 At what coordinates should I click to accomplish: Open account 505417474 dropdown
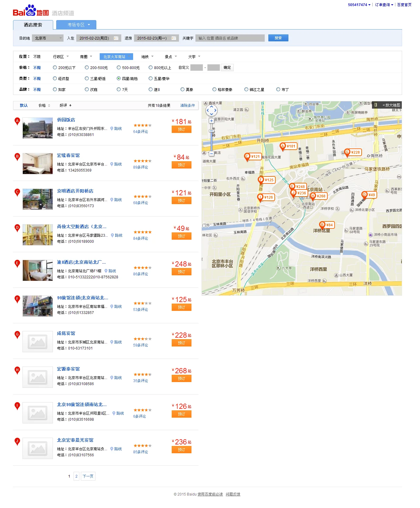359,5
